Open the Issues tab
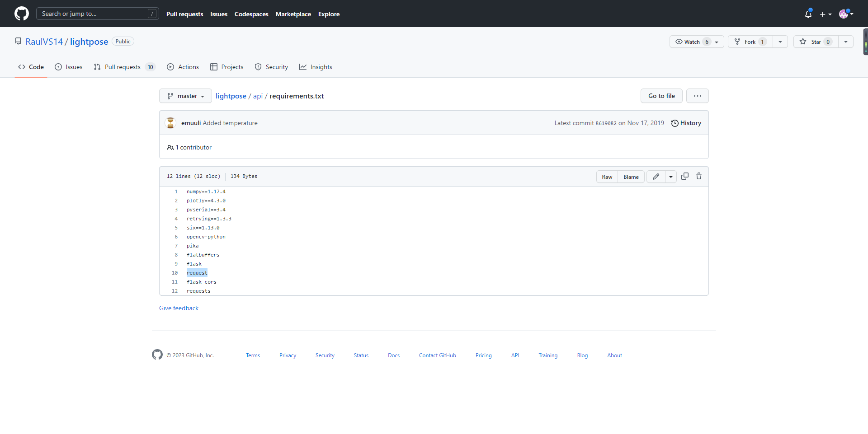 pyautogui.click(x=69, y=67)
